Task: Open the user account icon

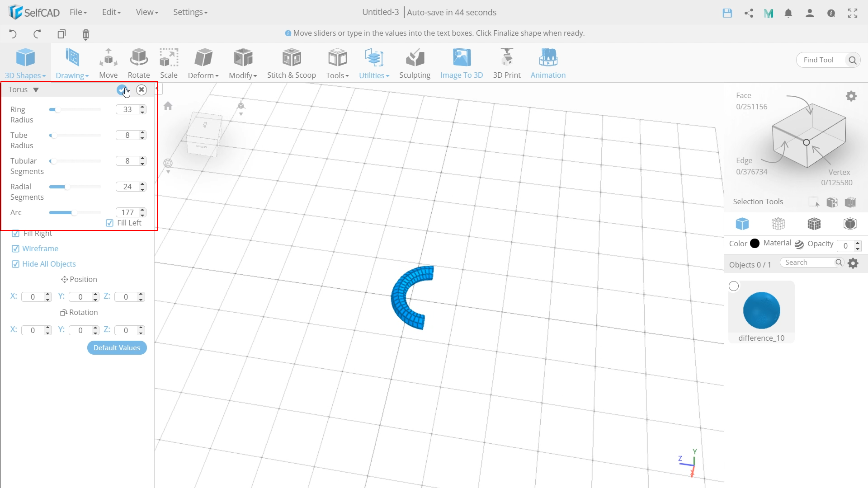Action: pyautogui.click(x=810, y=13)
